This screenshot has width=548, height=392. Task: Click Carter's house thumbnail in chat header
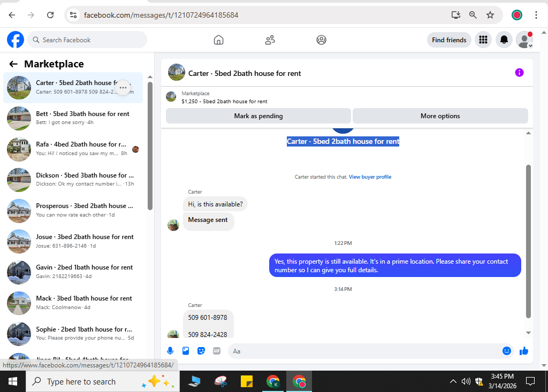177,72
